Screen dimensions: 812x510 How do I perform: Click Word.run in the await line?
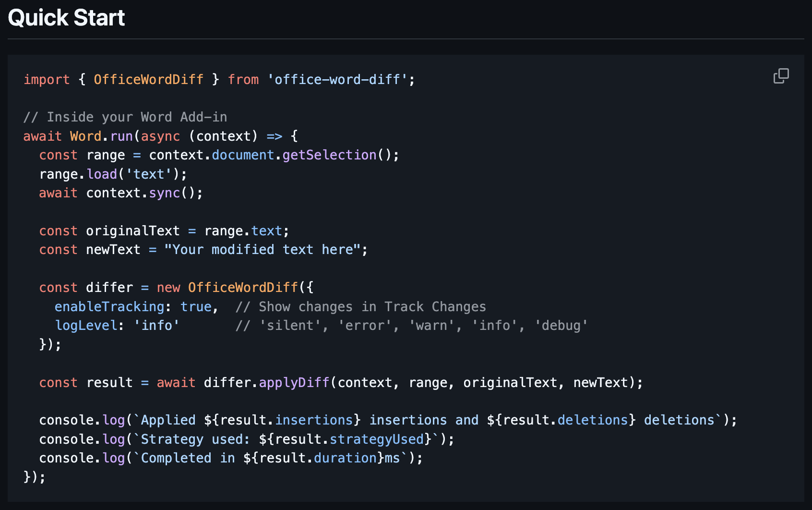tap(101, 136)
